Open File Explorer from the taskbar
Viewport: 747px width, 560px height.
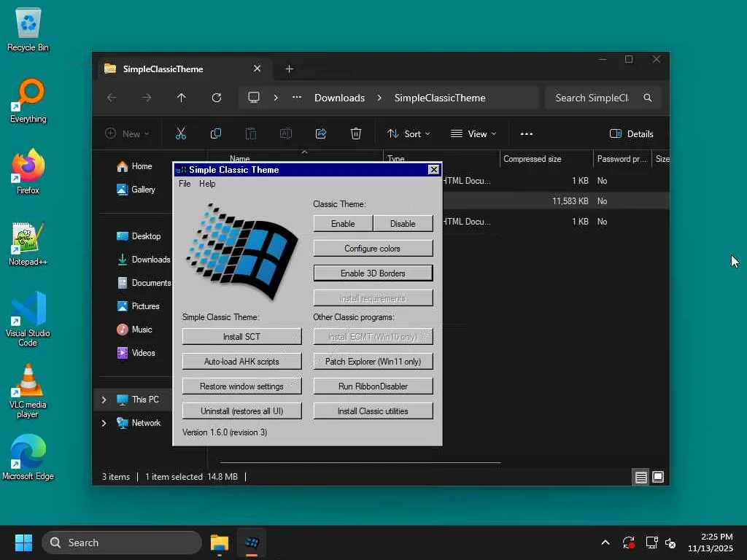pos(220,542)
